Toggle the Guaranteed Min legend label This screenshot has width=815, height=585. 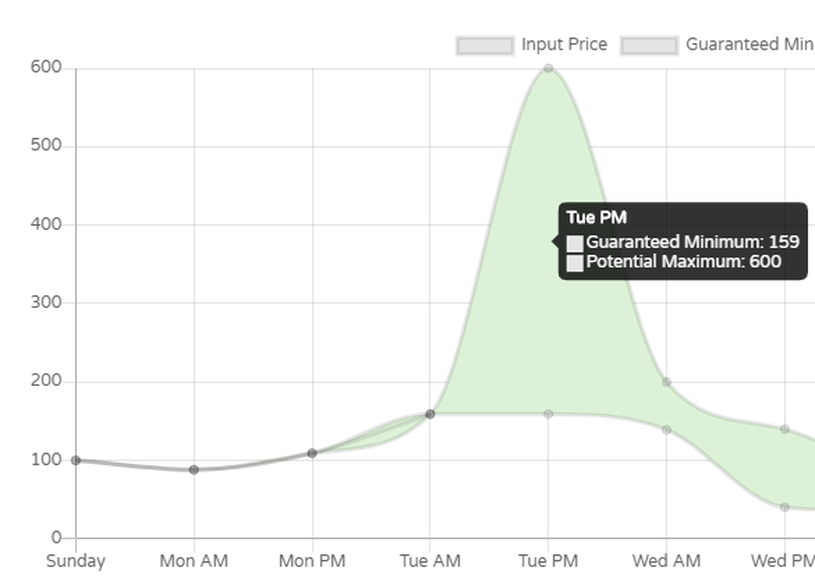point(748,45)
